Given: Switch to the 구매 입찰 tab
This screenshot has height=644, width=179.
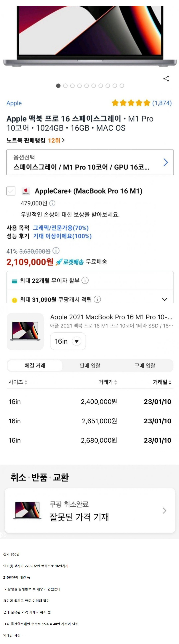Looking at the screenshot, I should (x=145, y=365).
